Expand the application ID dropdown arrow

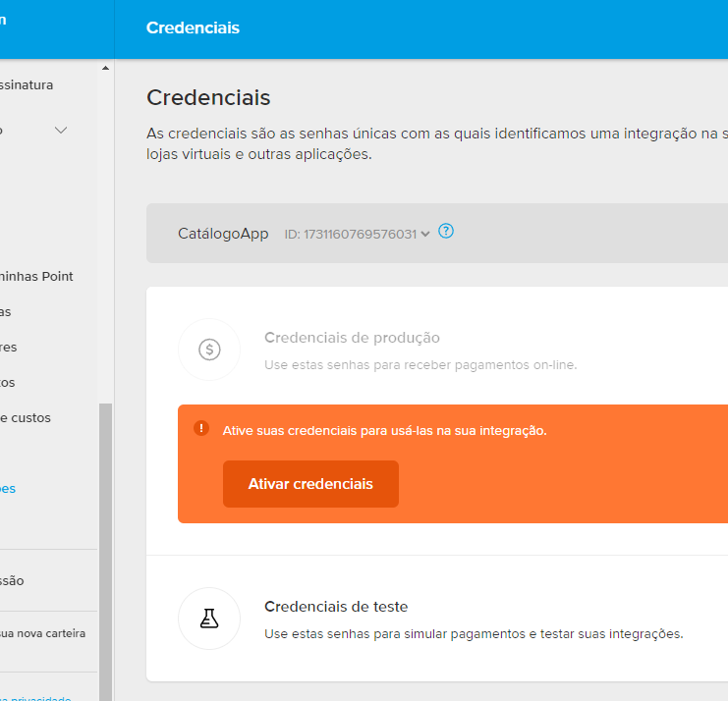tap(425, 235)
